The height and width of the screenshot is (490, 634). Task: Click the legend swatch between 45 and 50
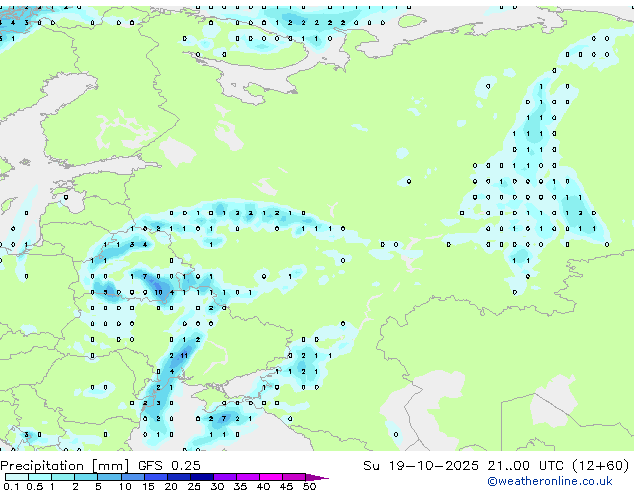[x=294, y=477]
